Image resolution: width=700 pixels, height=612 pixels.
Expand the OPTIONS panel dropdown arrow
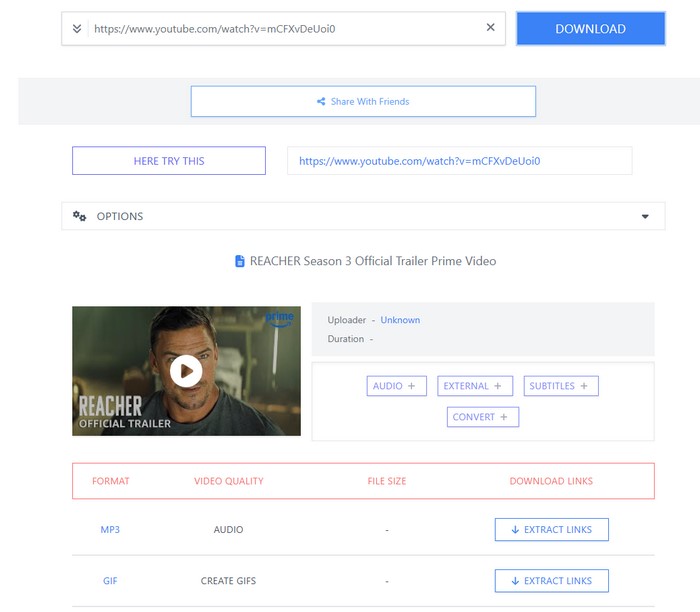coord(645,216)
